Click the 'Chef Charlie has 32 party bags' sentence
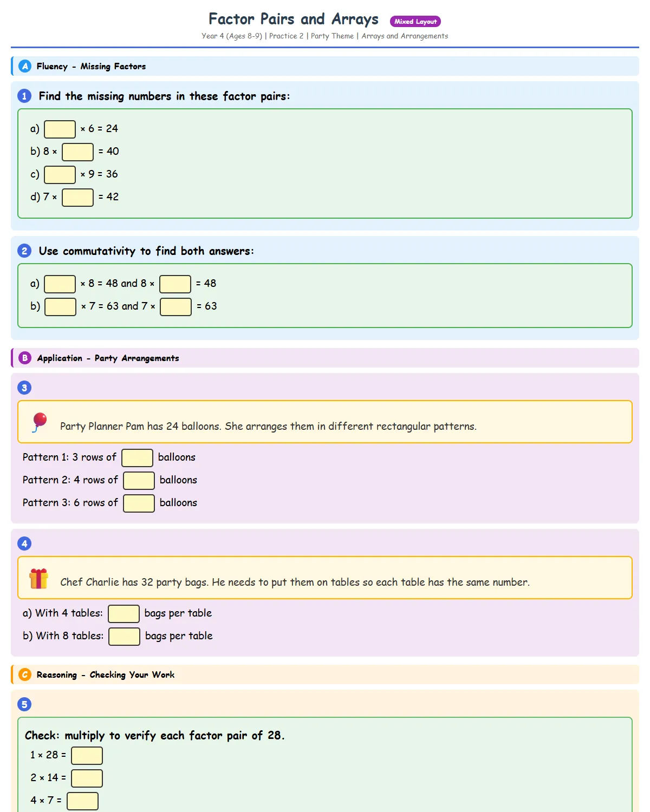Image resolution: width=650 pixels, height=812 pixels. pyautogui.click(x=295, y=582)
